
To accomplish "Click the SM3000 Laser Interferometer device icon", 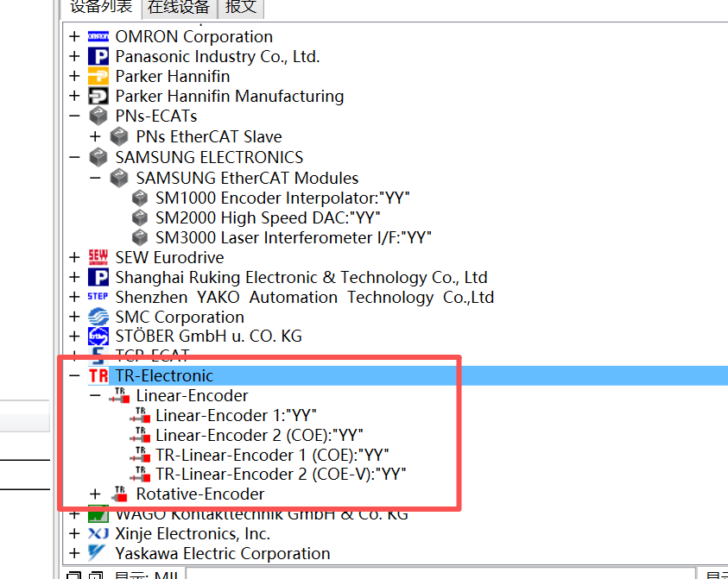I will pos(140,237).
